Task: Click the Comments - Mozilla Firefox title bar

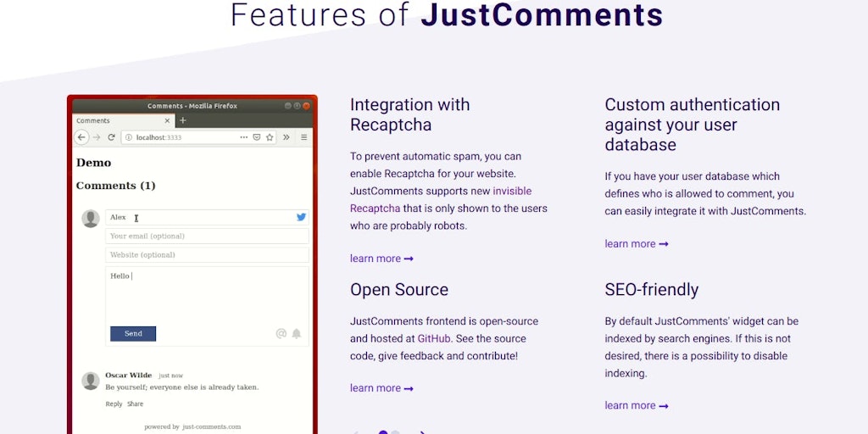Action: click(x=192, y=106)
